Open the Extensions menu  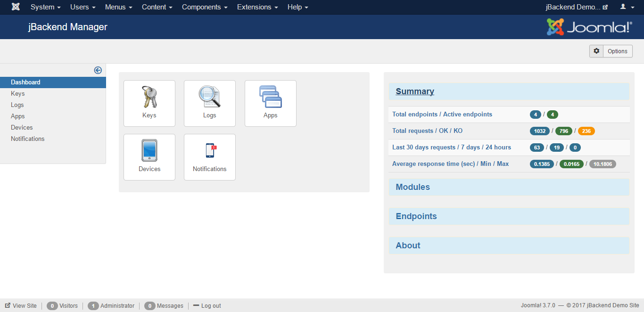(x=257, y=7)
